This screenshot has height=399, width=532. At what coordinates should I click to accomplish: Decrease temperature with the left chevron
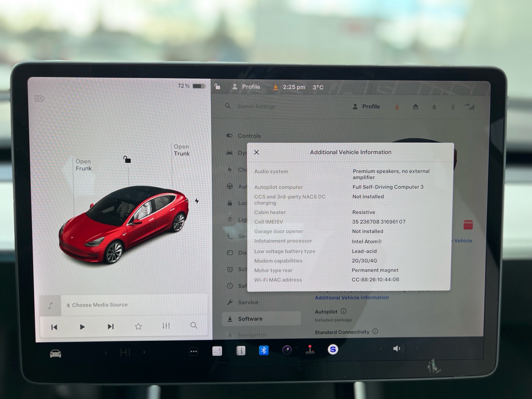(106, 353)
